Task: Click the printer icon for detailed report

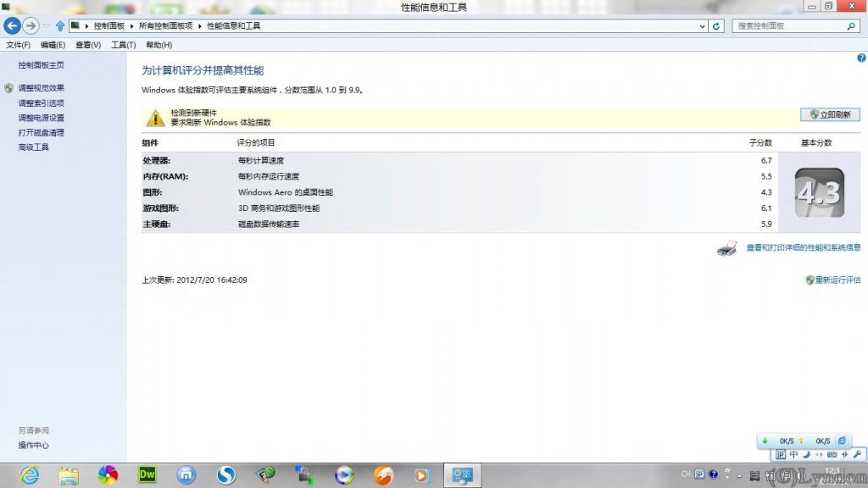Action: pos(726,248)
